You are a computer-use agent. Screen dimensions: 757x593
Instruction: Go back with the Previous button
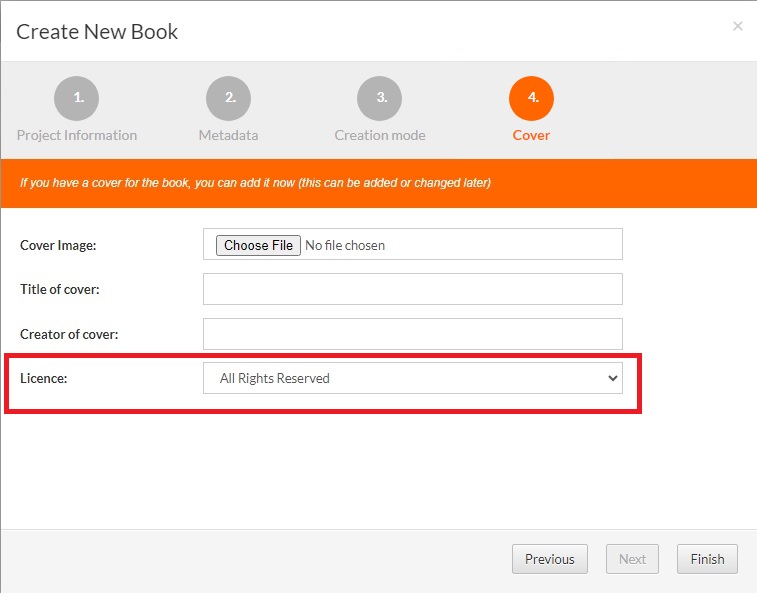pos(549,559)
